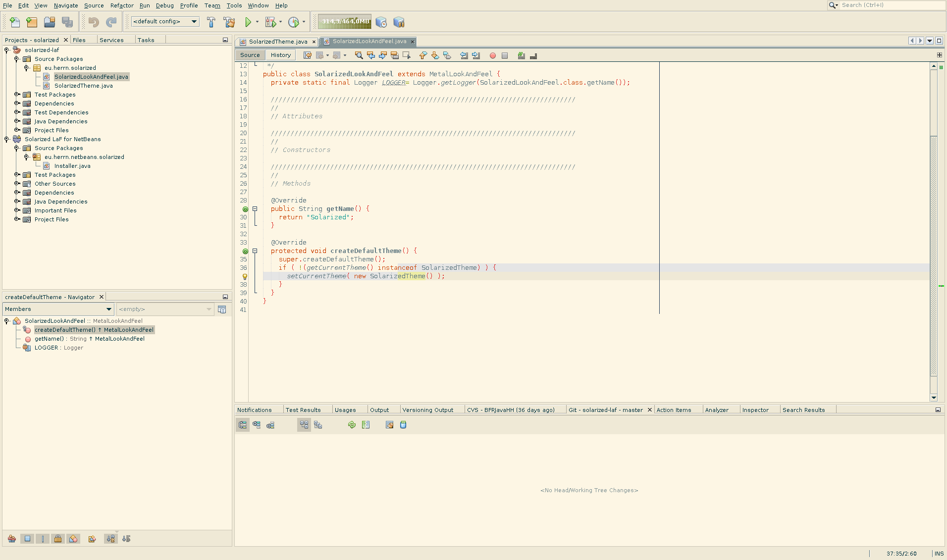
Task: Switch to the SolarizedTheme.java editor tab
Action: (x=277, y=42)
